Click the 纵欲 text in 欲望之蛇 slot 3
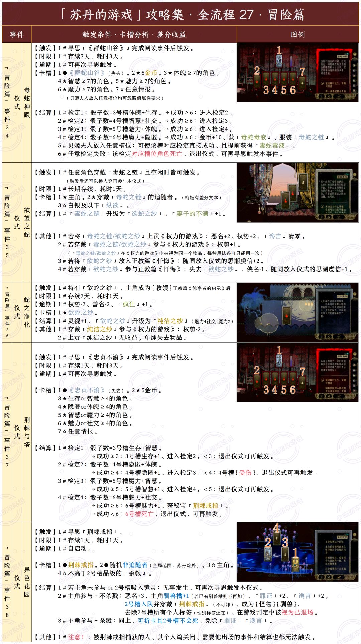Image resolution: width=361 pixels, height=644 pixels. [x=113, y=205]
